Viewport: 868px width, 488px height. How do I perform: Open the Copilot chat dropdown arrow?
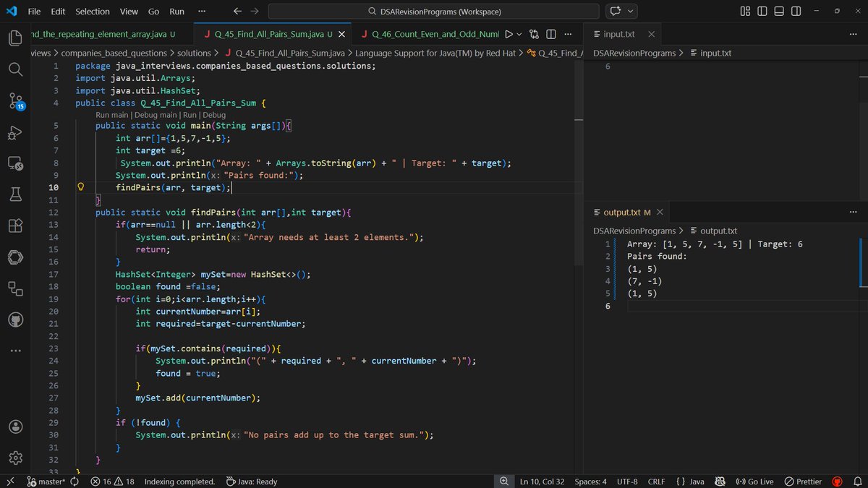(631, 12)
